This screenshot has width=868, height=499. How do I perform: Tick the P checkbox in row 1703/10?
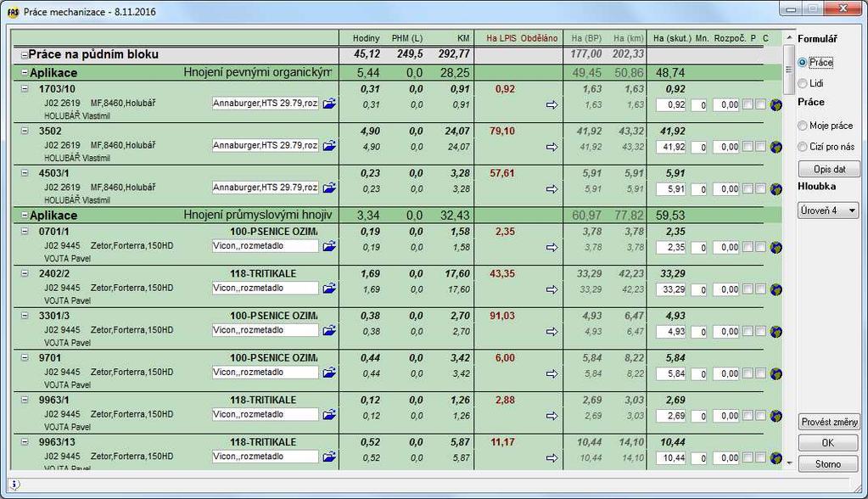click(x=748, y=104)
